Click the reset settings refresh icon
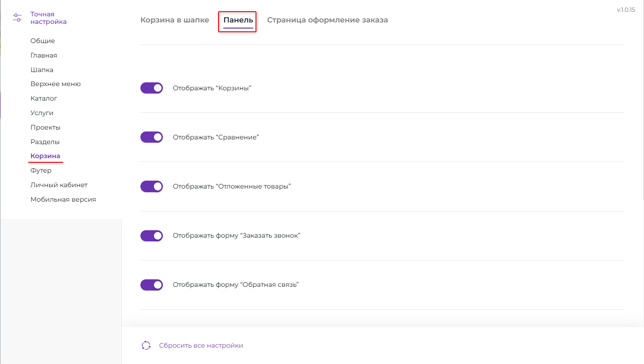644x364 pixels. [x=146, y=345]
